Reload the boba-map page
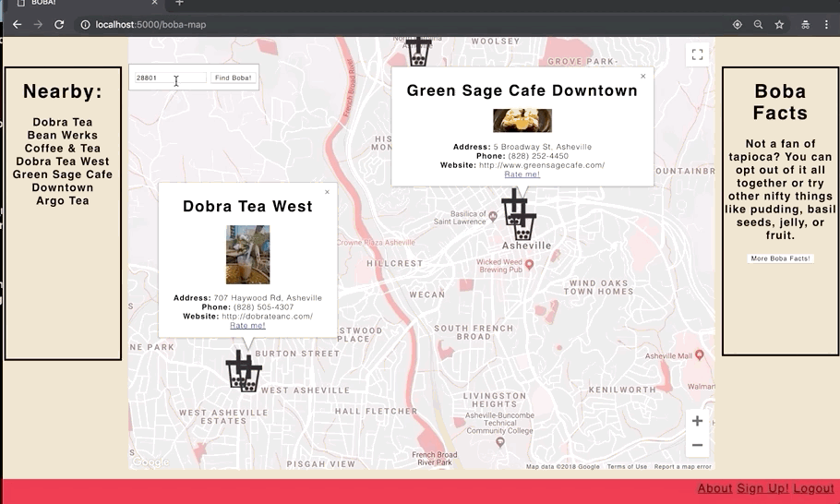Image resolution: width=840 pixels, height=504 pixels. (x=59, y=25)
